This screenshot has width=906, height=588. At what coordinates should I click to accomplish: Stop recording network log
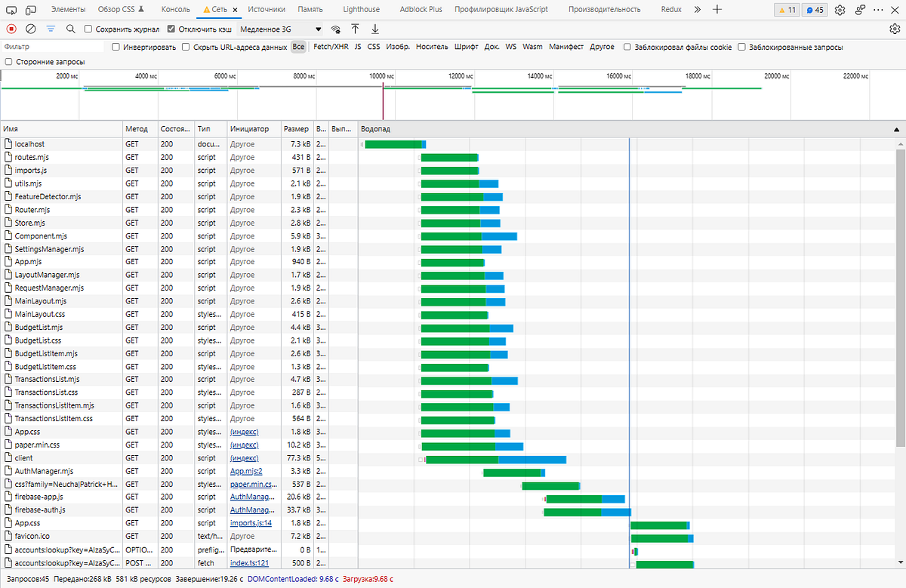[11, 29]
